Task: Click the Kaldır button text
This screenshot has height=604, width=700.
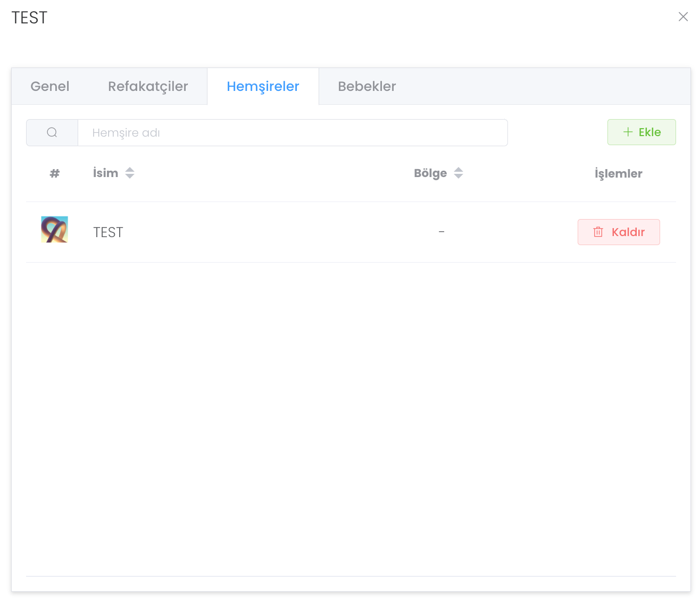Action: pos(628,232)
